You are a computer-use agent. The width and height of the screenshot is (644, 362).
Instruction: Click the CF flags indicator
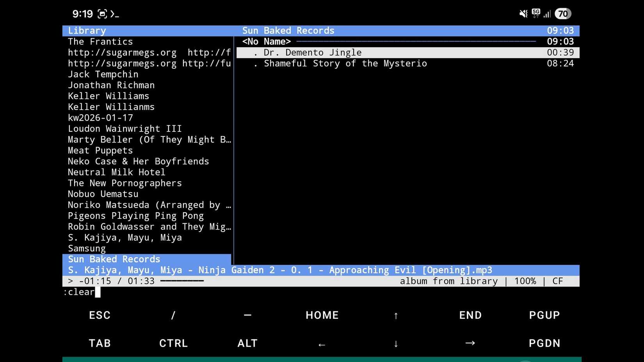(x=558, y=281)
